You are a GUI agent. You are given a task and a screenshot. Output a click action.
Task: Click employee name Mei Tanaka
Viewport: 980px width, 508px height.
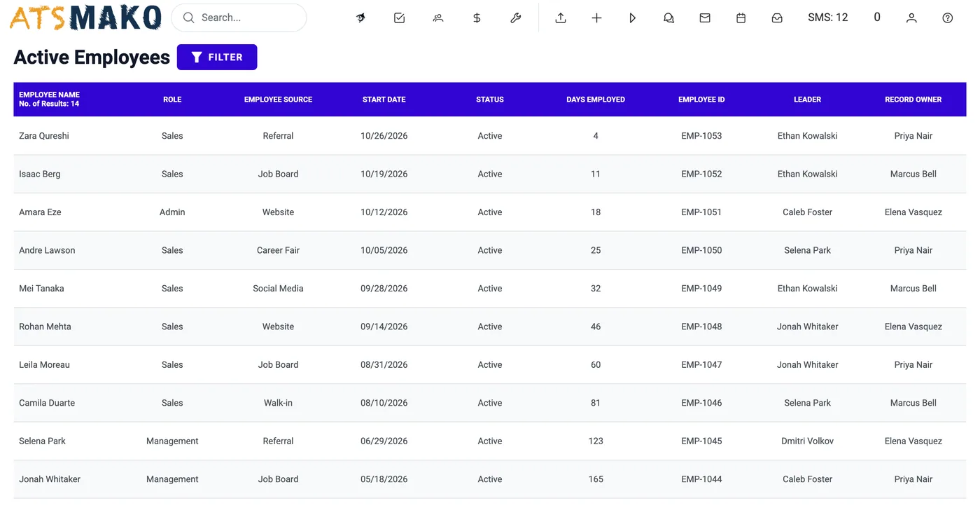coord(41,289)
